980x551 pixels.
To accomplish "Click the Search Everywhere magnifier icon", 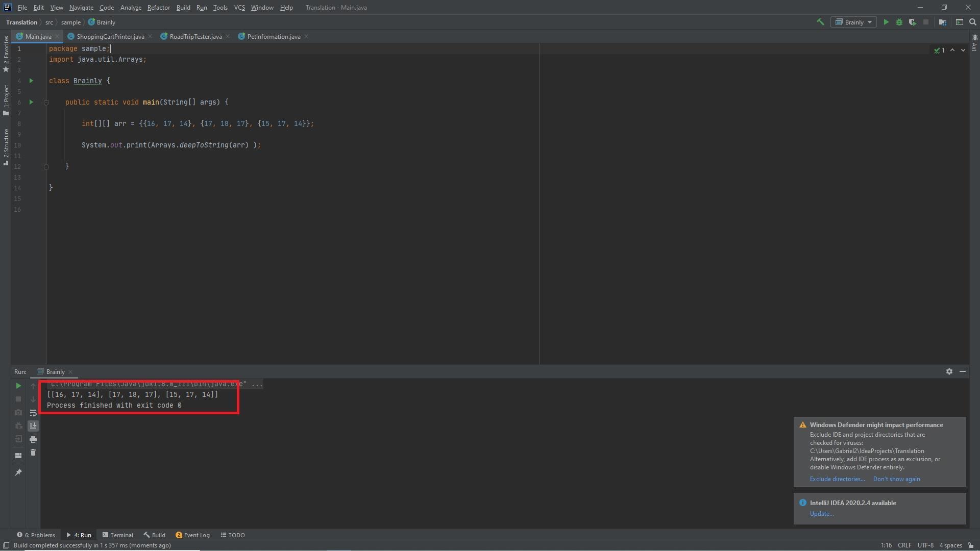I will 972,22.
